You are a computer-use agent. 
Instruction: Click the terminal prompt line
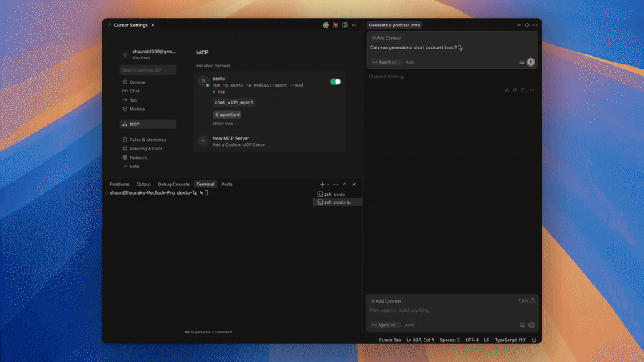click(159, 193)
